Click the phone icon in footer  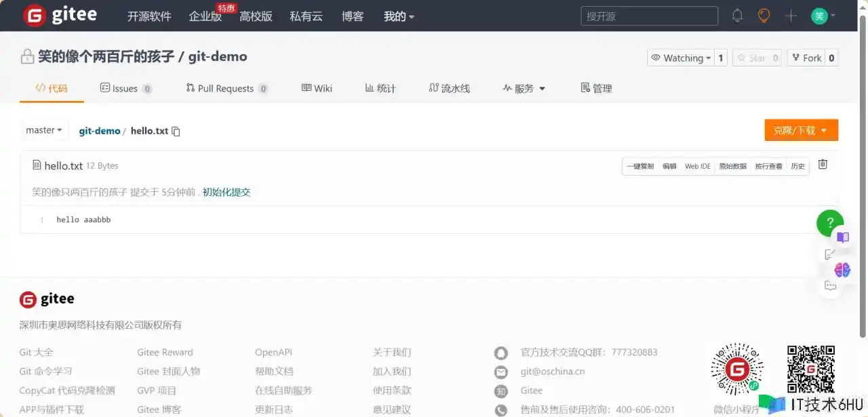pos(500,410)
